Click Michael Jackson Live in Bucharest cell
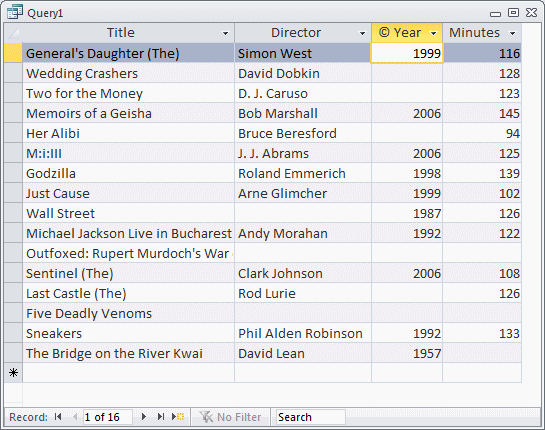This screenshot has width=545, height=430. 128,233
